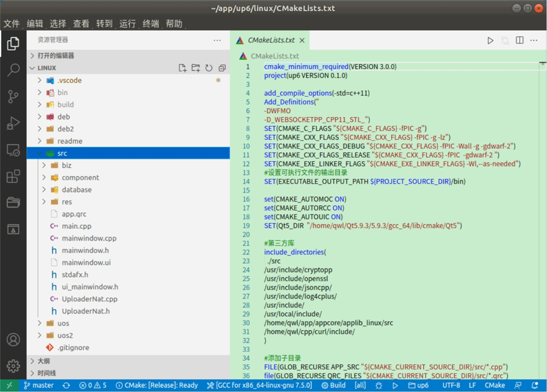Split the editor to the right
This screenshot has width=547, height=392.
519,40
